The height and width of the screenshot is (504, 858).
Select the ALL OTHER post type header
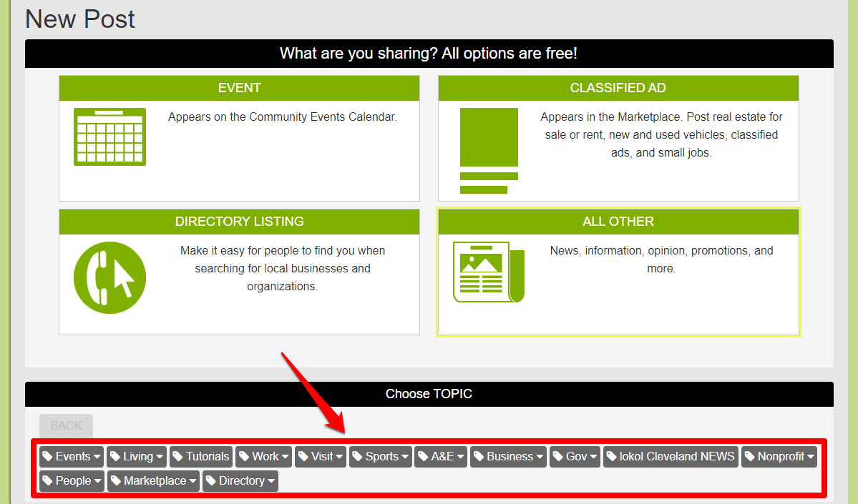tap(618, 222)
